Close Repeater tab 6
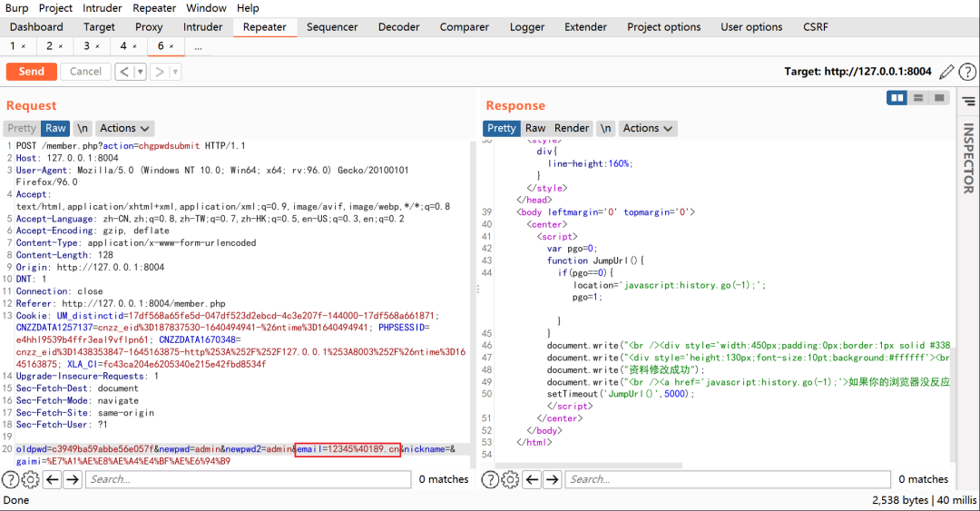This screenshot has width=980, height=511. tap(171, 46)
